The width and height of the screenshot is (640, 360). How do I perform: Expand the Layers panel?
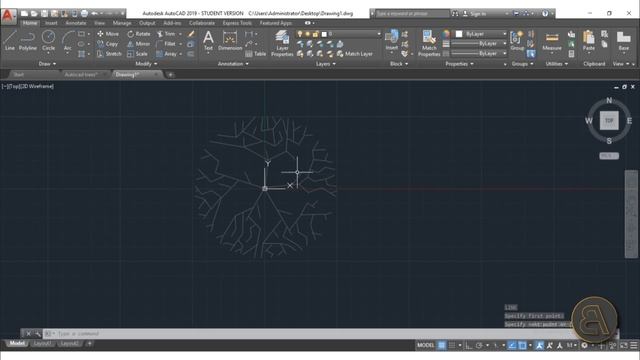[325, 64]
